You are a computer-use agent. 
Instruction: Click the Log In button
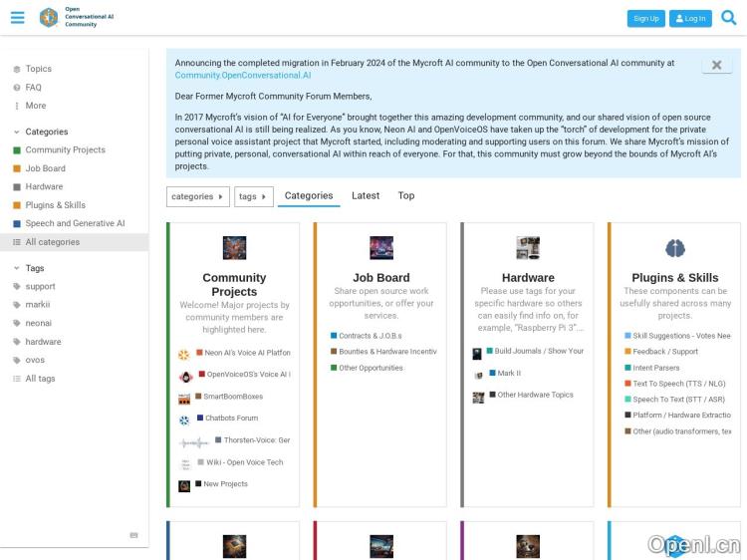click(x=690, y=18)
